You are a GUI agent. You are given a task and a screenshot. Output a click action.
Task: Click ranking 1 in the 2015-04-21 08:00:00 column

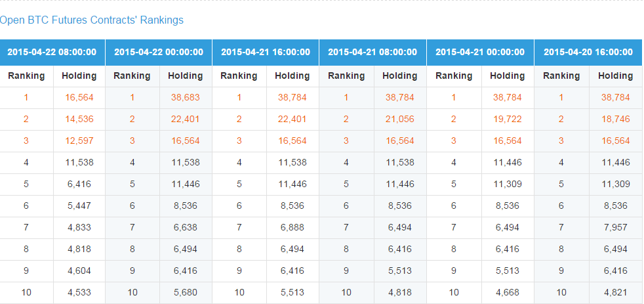click(346, 97)
